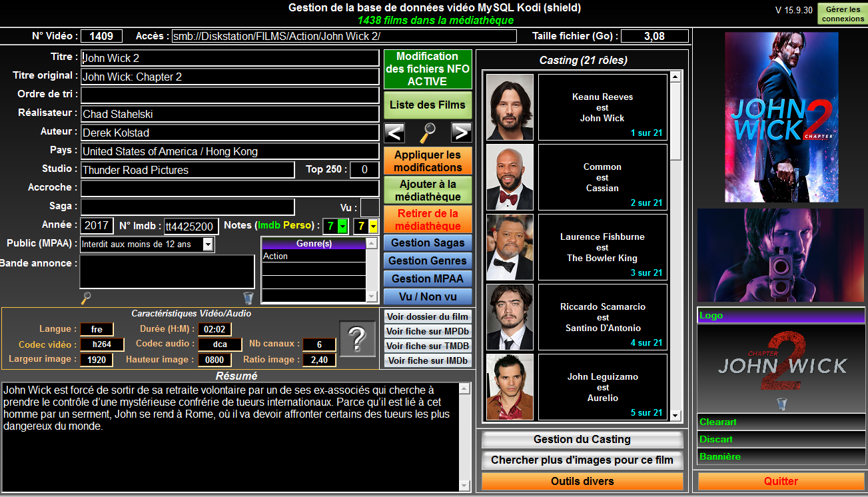Screen dimensions: 868x497
Task: Click the Top 250 field
Action: coord(364,170)
